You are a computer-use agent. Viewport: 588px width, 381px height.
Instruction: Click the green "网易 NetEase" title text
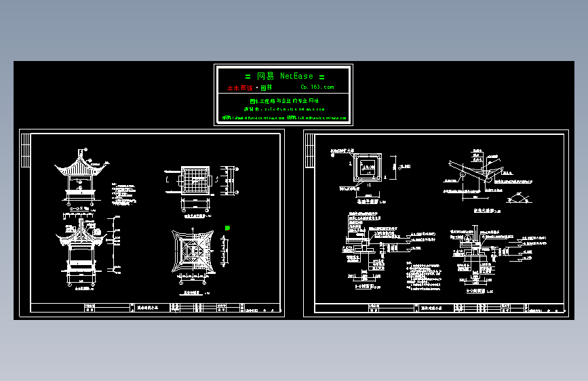click(x=285, y=76)
